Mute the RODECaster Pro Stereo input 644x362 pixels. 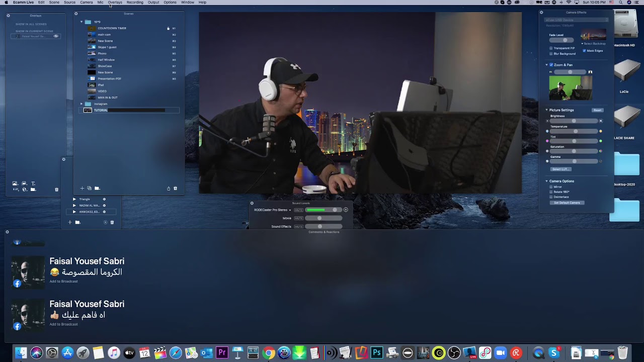[299, 210]
